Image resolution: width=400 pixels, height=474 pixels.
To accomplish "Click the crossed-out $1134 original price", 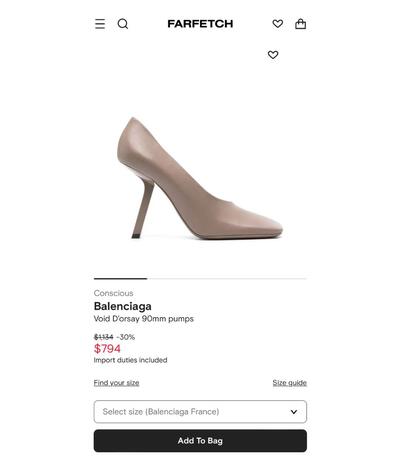I will 104,337.
